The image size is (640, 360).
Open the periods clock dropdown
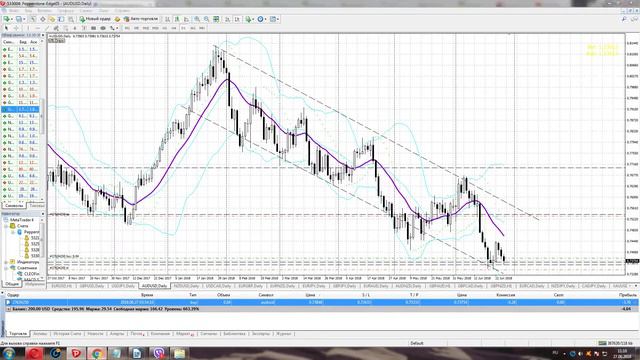[262, 19]
